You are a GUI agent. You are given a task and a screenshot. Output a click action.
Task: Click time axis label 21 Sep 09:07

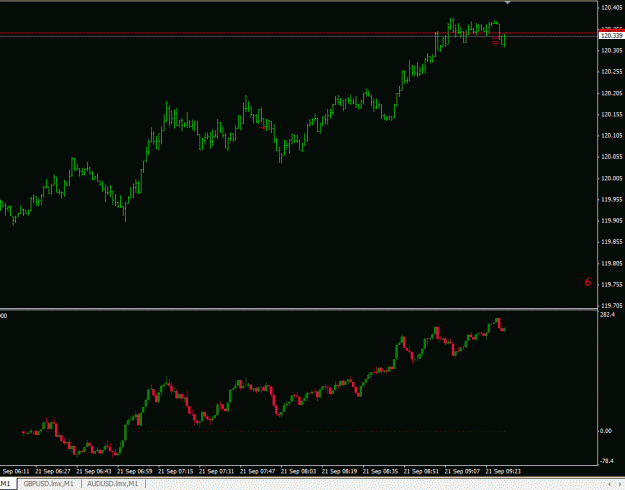[462, 471]
